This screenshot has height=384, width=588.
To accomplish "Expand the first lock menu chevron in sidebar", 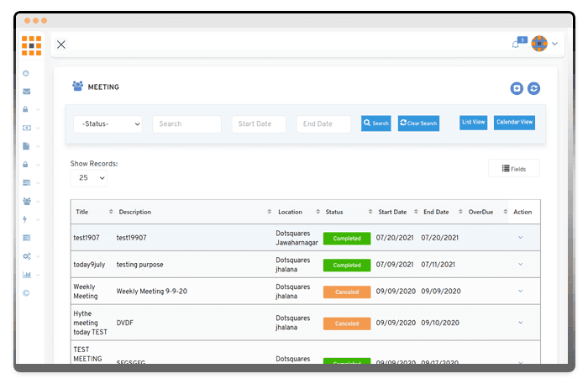I will 38,110.
